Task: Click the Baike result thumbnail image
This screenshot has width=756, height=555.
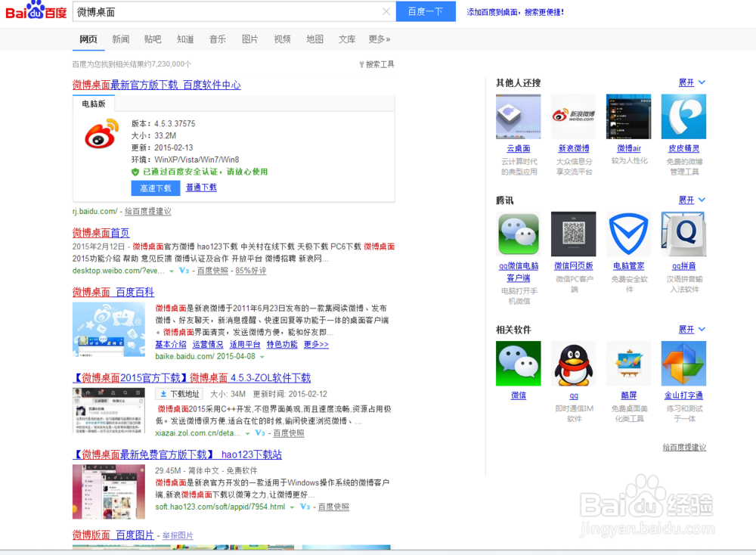Action: click(x=108, y=330)
